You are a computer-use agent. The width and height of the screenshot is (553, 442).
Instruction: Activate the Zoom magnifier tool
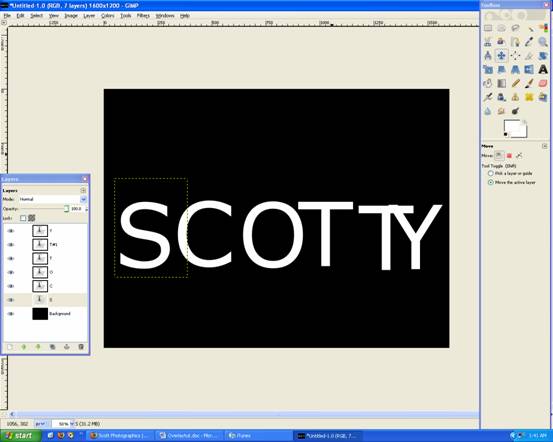point(543,42)
